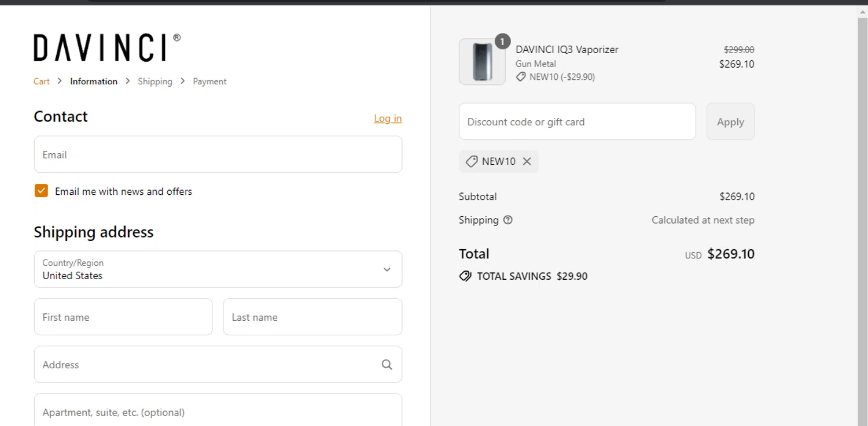Click the shipping help question-mark icon
Image resolution: width=868 pixels, height=426 pixels.
click(x=508, y=220)
